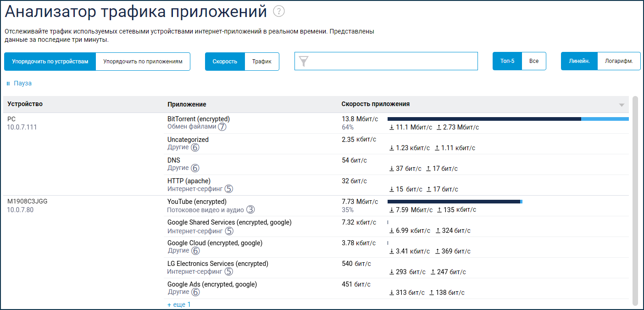Select Трафик display mode
644x310 pixels.
tap(261, 62)
